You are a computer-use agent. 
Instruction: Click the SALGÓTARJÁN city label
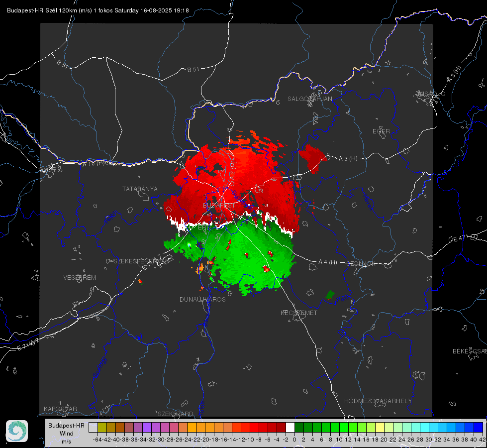click(x=309, y=99)
